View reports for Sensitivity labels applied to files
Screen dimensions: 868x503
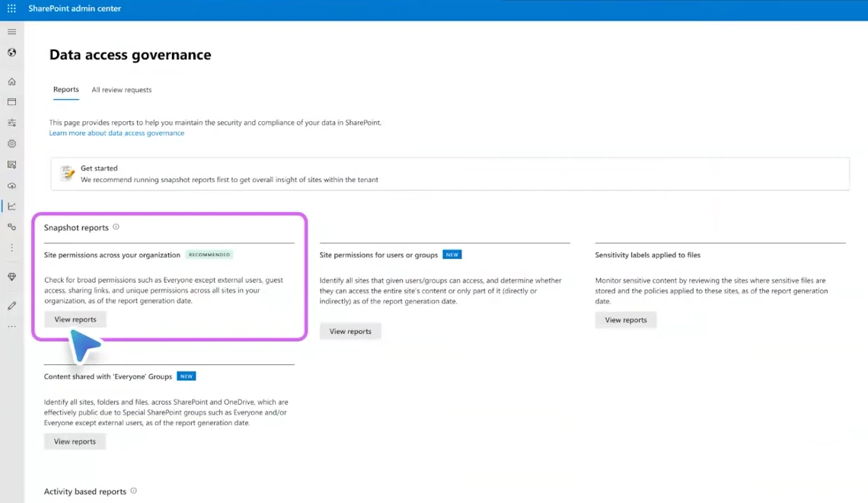[x=626, y=320]
